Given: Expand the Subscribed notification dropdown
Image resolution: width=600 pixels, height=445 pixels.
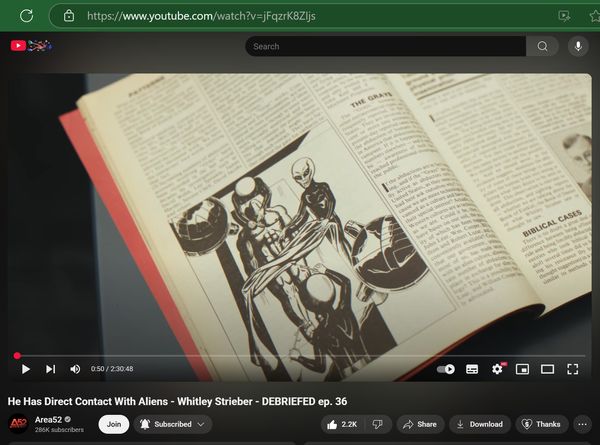Looking at the screenshot, I should click(x=173, y=424).
